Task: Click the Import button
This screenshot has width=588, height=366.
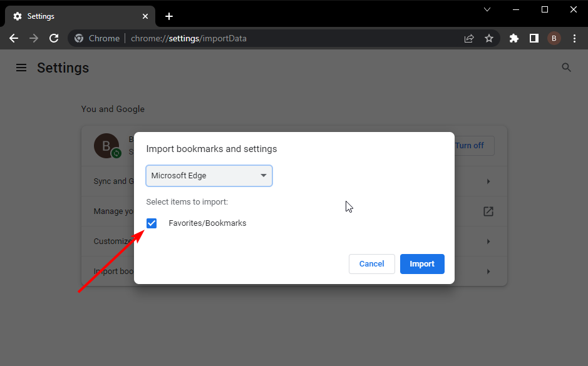Action: 422,264
